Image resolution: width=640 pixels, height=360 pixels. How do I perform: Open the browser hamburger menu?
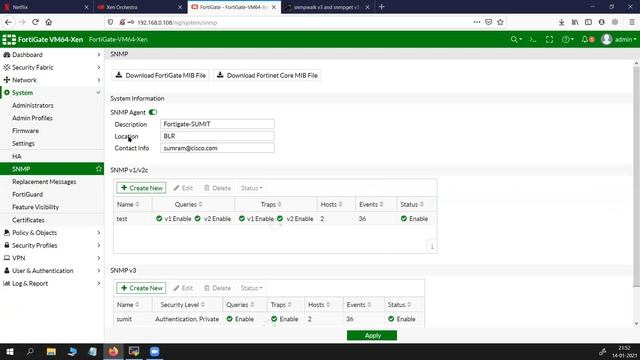(632, 22)
